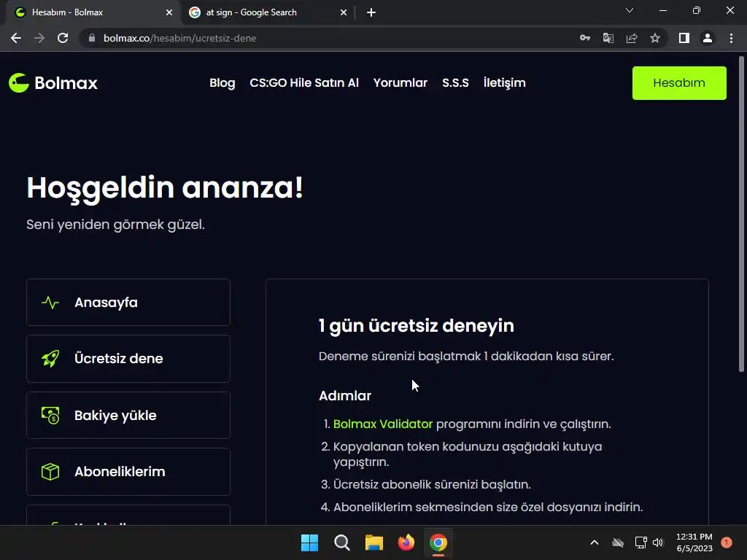
Task: Open Windows taskbar search
Action: pos(341,542)
